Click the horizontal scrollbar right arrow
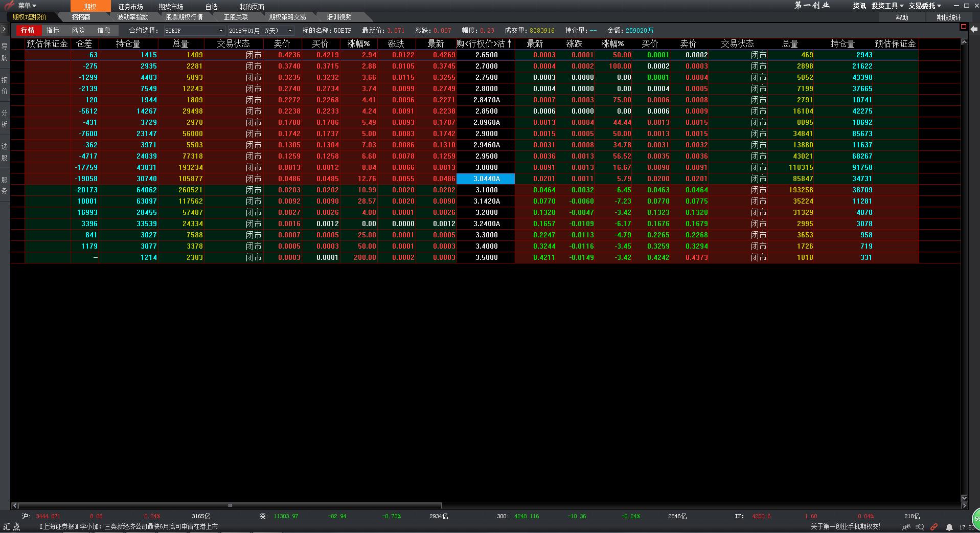 [964, 505]
